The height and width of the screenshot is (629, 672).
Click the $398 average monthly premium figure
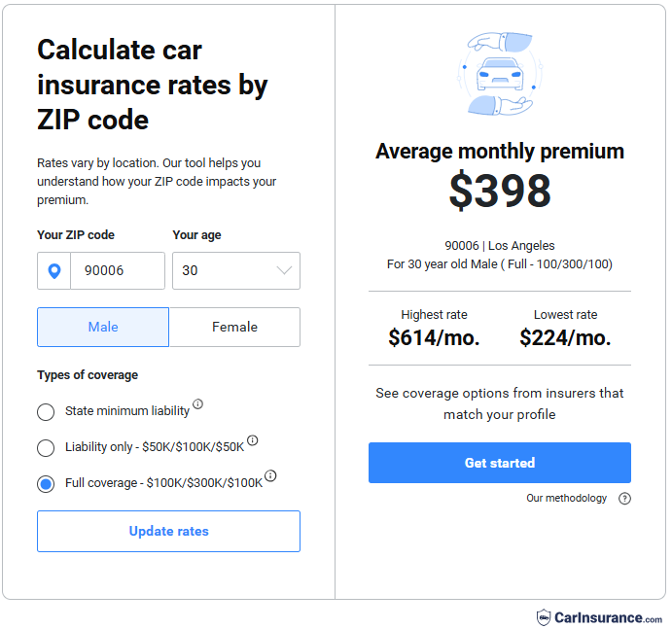coord(500,192)
